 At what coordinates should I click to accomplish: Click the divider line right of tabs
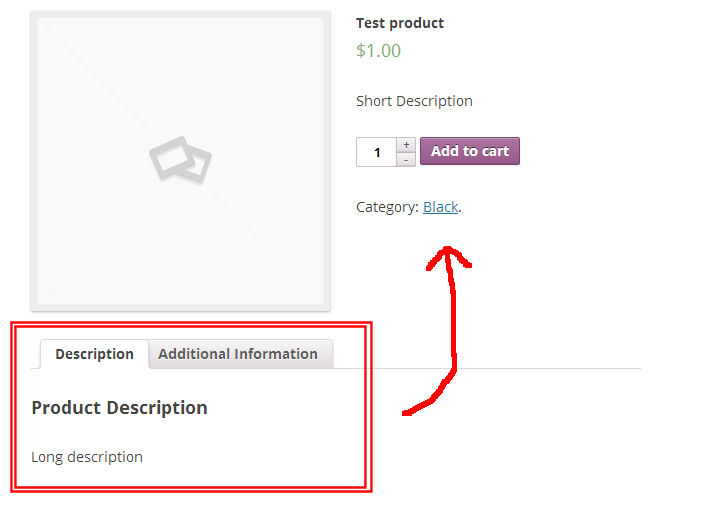pos(487,368)
